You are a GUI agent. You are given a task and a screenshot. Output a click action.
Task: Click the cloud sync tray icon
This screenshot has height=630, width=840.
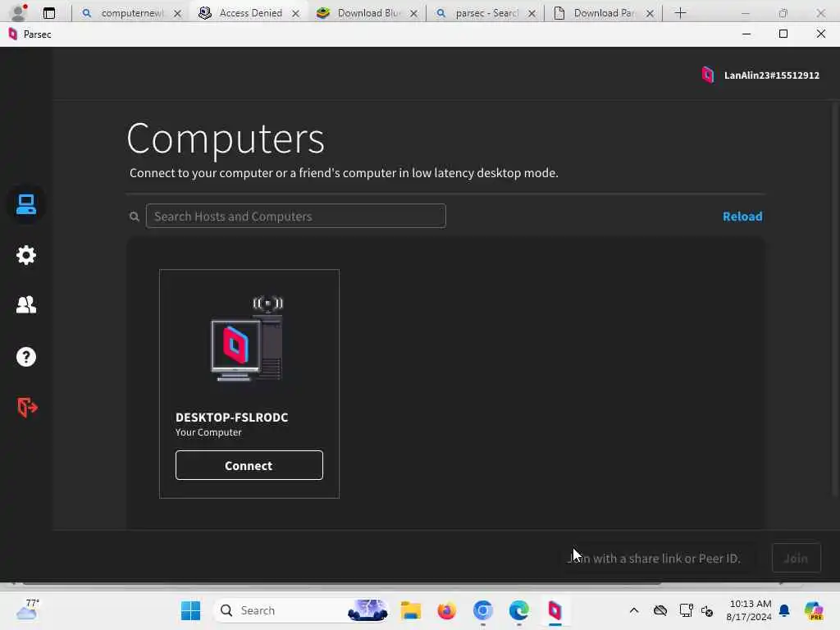660,610
